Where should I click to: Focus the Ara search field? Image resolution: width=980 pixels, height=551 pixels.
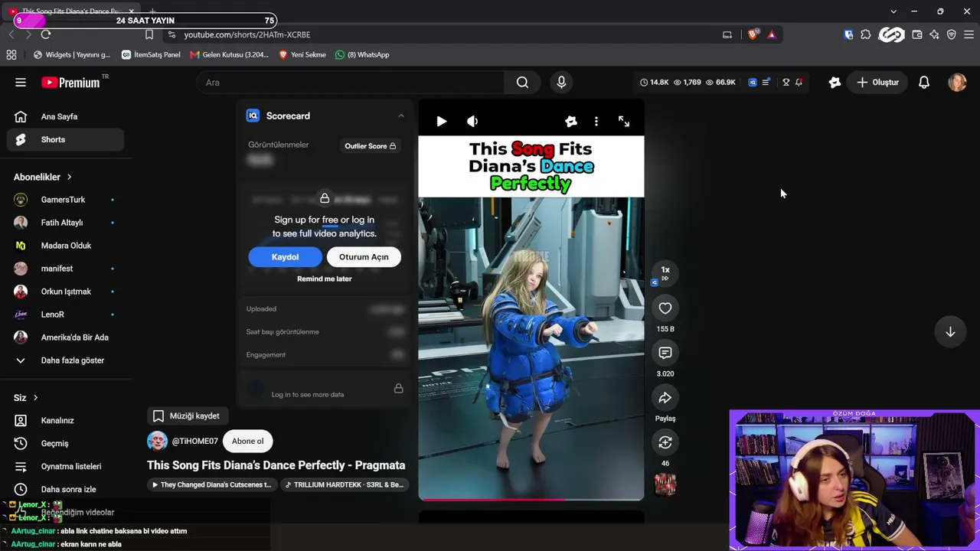pyautogui.click(x=351, y=83)
